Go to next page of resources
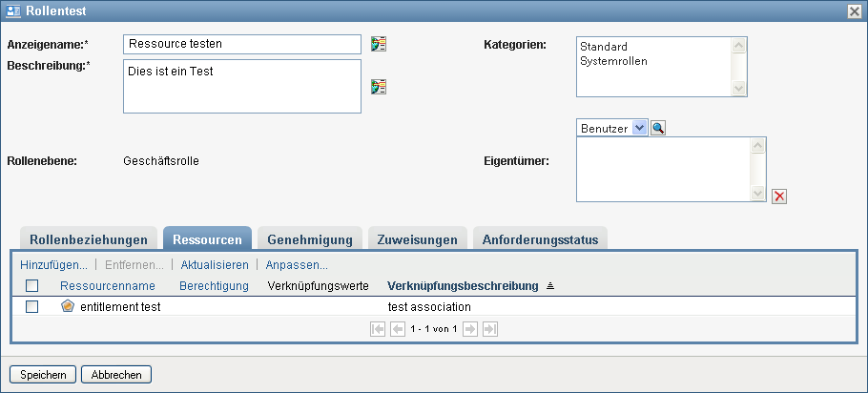868x393 pixels. click(x=470, y=329)
